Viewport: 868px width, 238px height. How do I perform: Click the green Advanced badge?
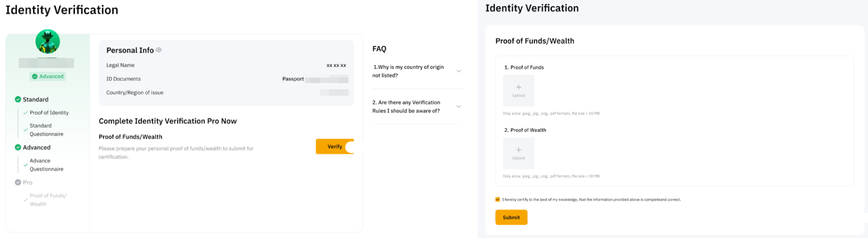tap(48, 77)
